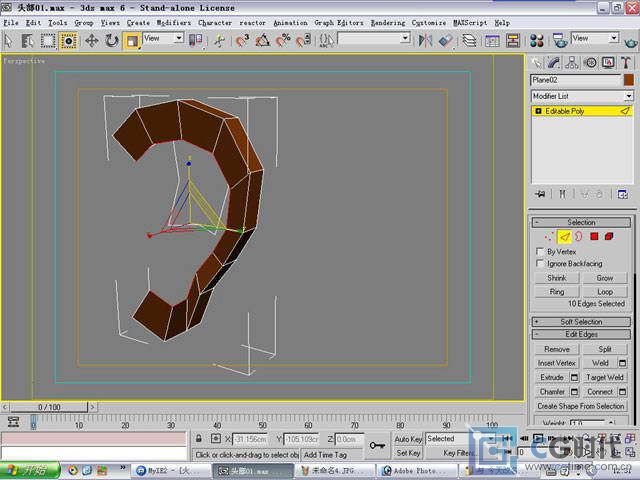
Task: Open Curve Editor from toolbar
Action: pyautogui.click(x=492, y=40)
